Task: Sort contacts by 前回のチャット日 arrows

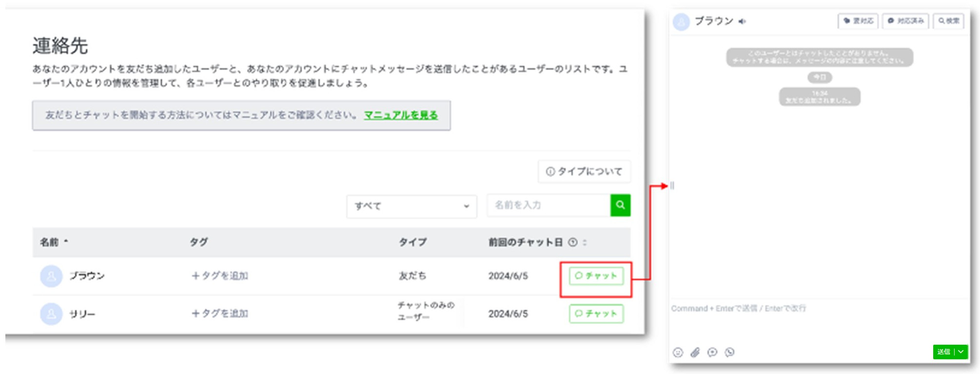Action: coord(585,243)
